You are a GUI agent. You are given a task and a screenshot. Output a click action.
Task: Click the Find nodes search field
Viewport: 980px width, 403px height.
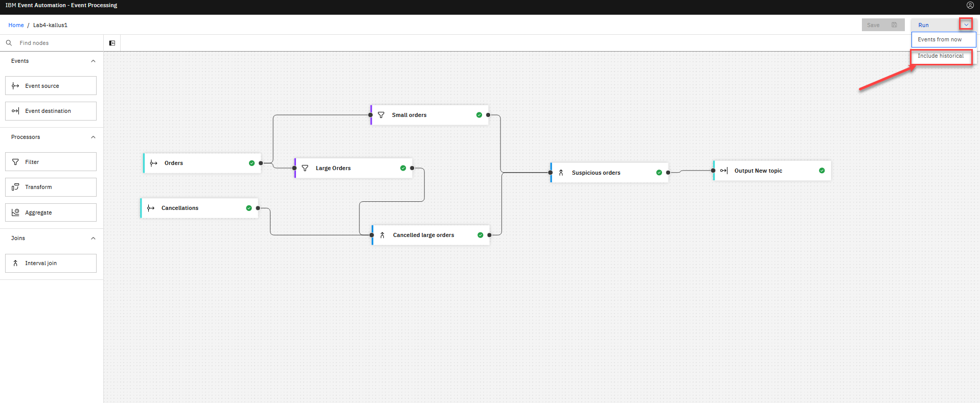pos(56,43)
